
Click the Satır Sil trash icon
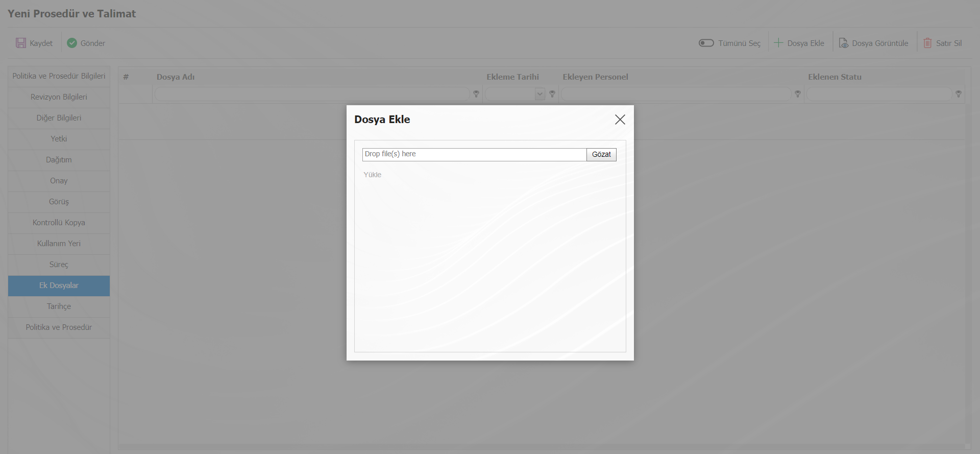(927, 43)
